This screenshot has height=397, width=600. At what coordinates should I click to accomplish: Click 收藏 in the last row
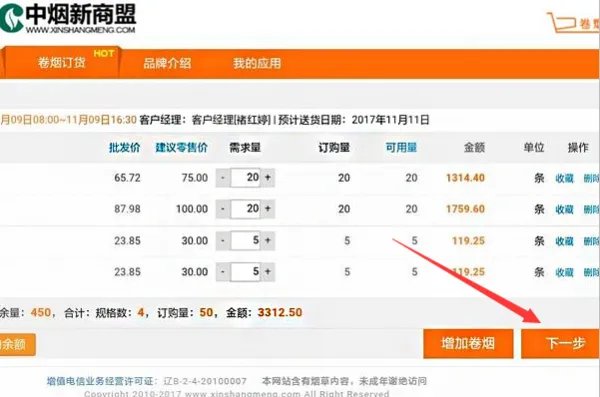(564, 272)
